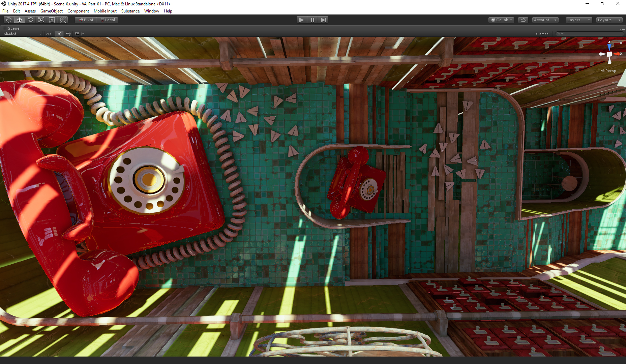Viewport: 626px width, 364px height.
Task: Open the Collab dropdown
Action: click(501, 20)
